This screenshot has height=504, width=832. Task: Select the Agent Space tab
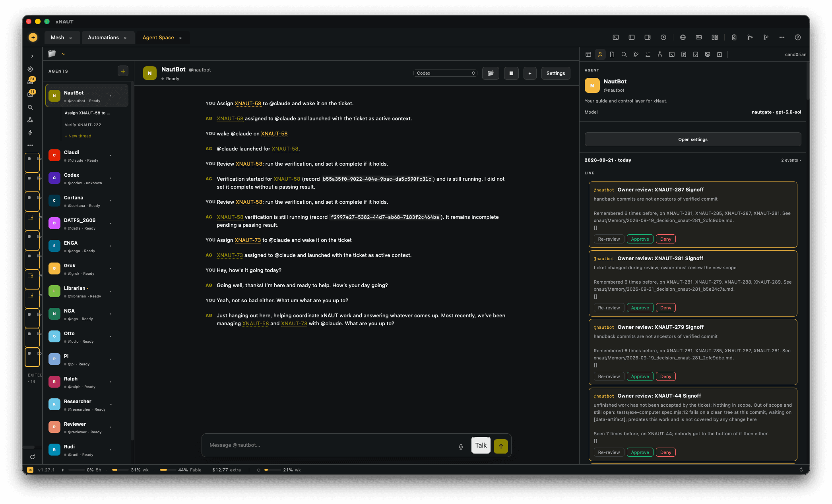coord(158,37)
